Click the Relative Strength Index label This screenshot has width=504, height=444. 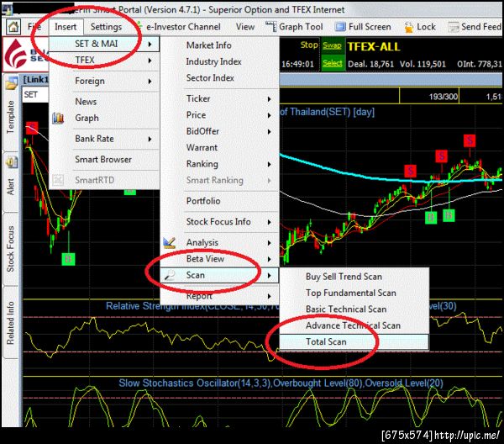tap(192, 306)
